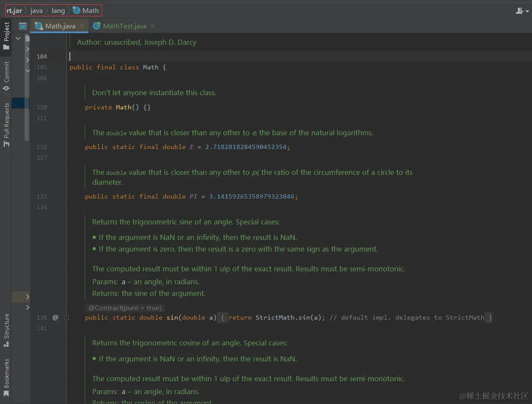The width and height of the screenshot is (532, 404).
Task: Open the user account menu icon
Action: [522, 11]
